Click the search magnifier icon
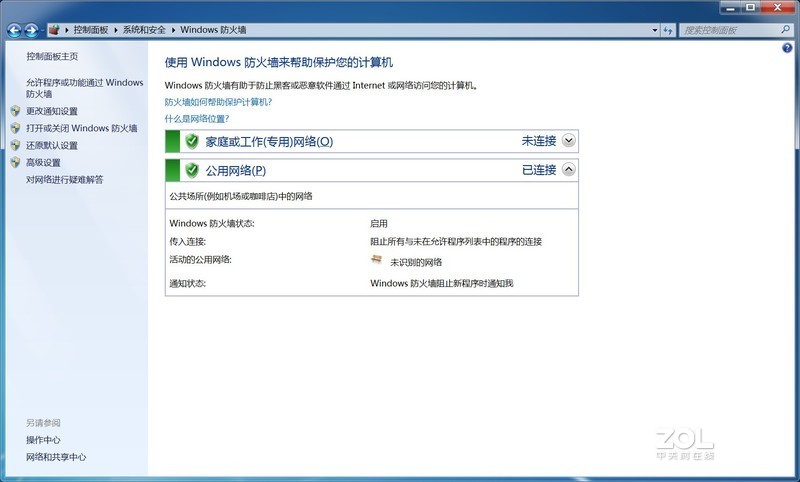The height and width of the screenshot is (482, 800). click(x=785, y=30)
